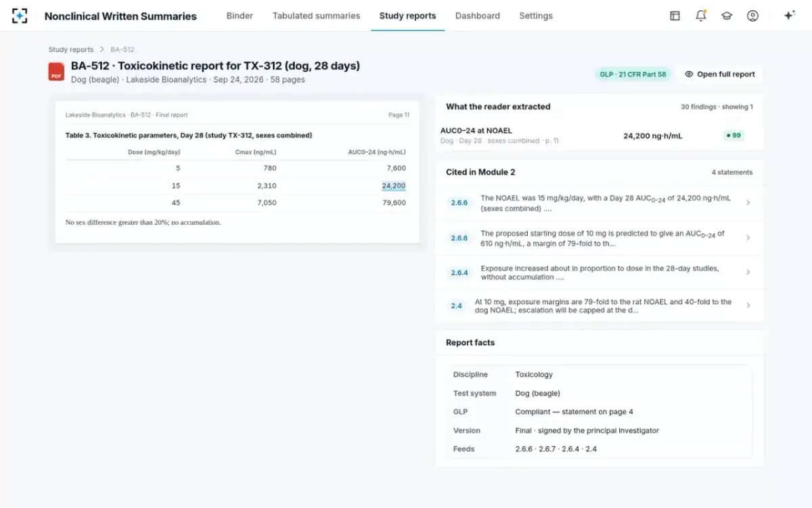The width and height of the screenshot is (812, 508).
Task: Expand the 2.4 exposure margins statement
Action: (x=599, y=305)
